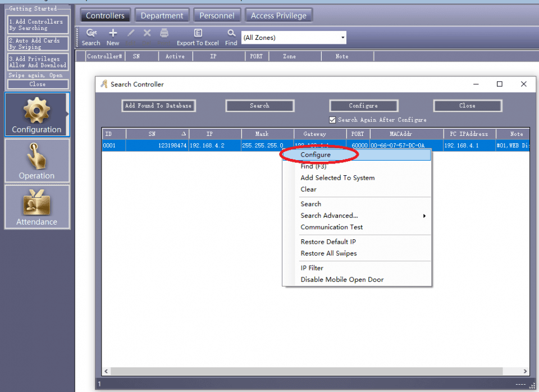Viewport: 539px width, 392px height.
Task: Click the Print toolbar icon
Action: pyautogui.click(x=164, y=34)
